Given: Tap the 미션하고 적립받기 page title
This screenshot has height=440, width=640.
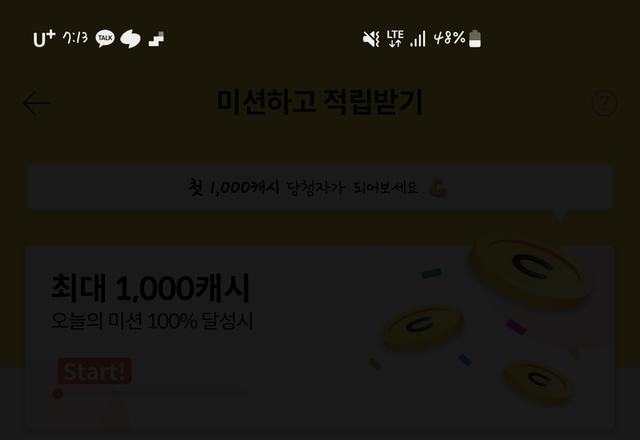Looking at the screenshot, I should (320, 102).
